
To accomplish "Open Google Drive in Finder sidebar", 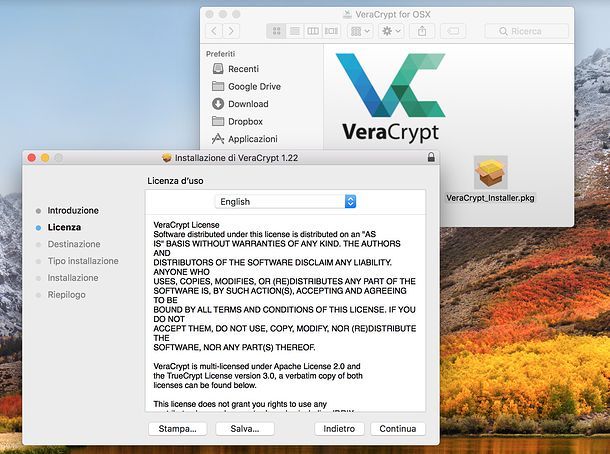I will [x=246, y=86].
